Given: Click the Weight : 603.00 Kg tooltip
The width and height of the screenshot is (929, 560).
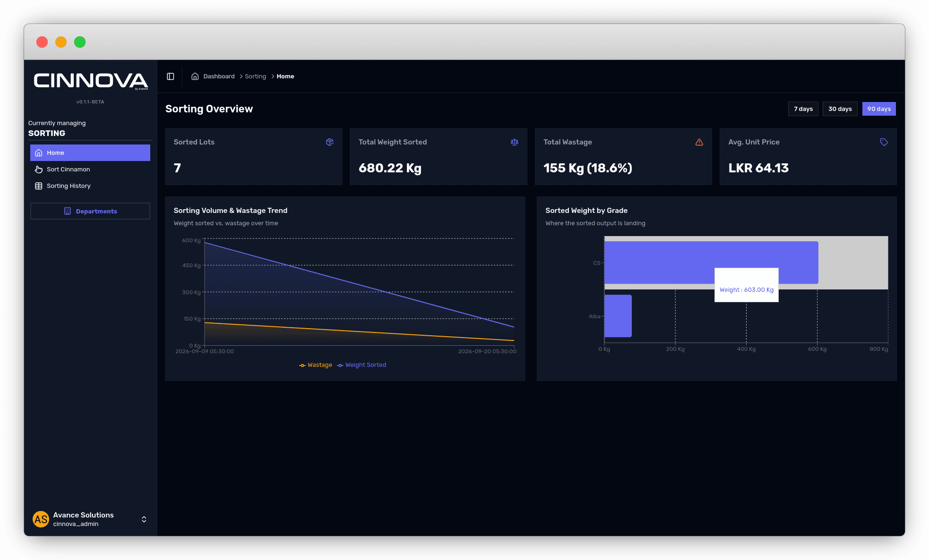Looking at the screenshot, I should coord(747,285).
